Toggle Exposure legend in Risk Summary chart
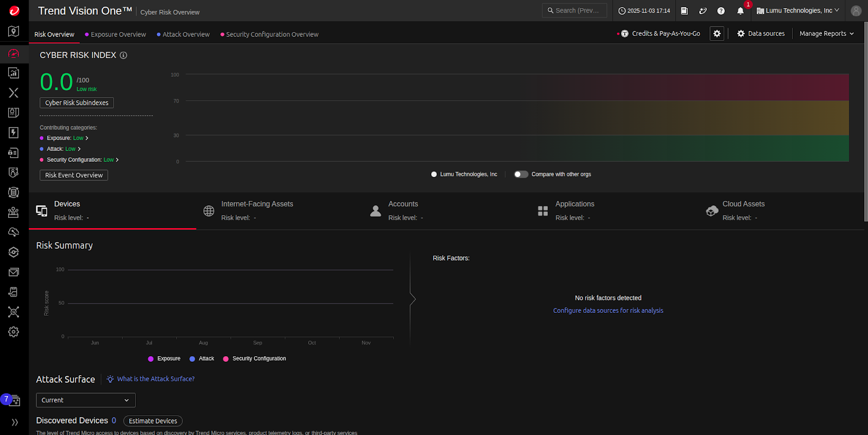The height and width of the screenshot is (435, 868). [164, 358]
